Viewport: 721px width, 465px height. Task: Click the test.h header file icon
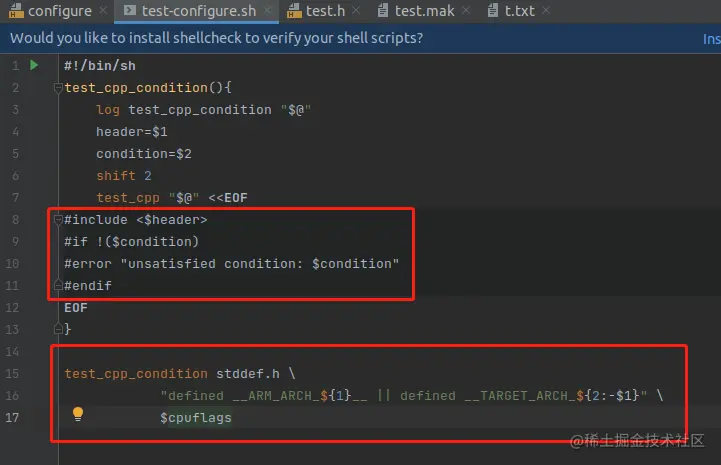coord(294,11)
